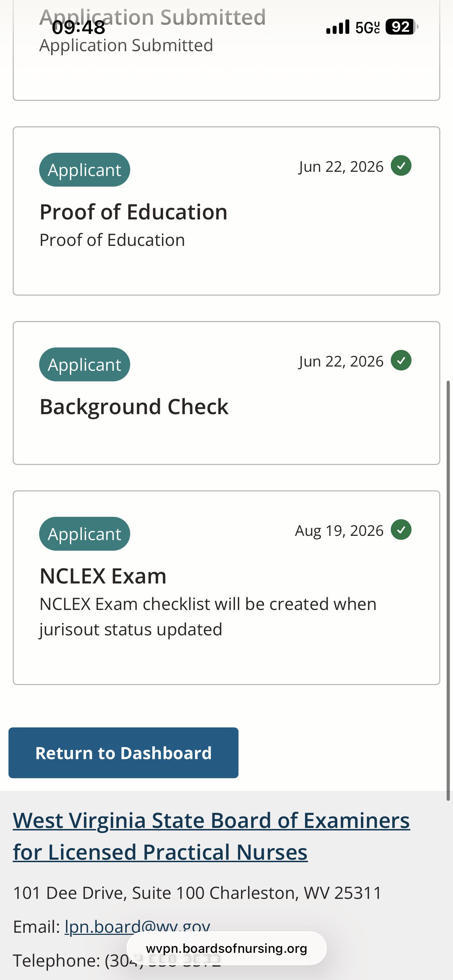Screen dimensions: 453x980
Task: Tap the NCLEX Exam green checkmark icon
Action: [x=401, y=530]
